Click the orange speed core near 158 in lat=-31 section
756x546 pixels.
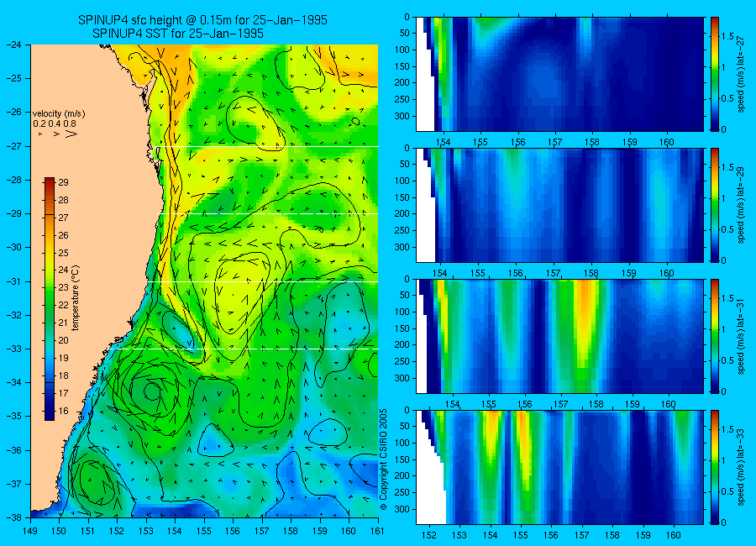[x=585, y=308]
